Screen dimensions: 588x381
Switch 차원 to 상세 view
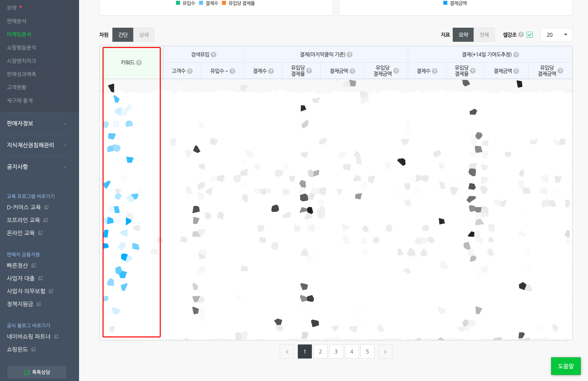[144, 35]
